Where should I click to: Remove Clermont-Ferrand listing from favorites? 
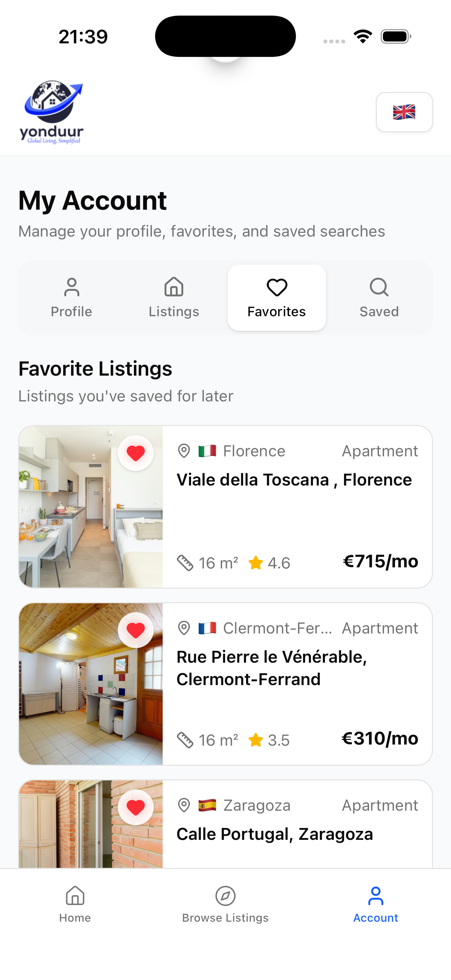[136, 631]
